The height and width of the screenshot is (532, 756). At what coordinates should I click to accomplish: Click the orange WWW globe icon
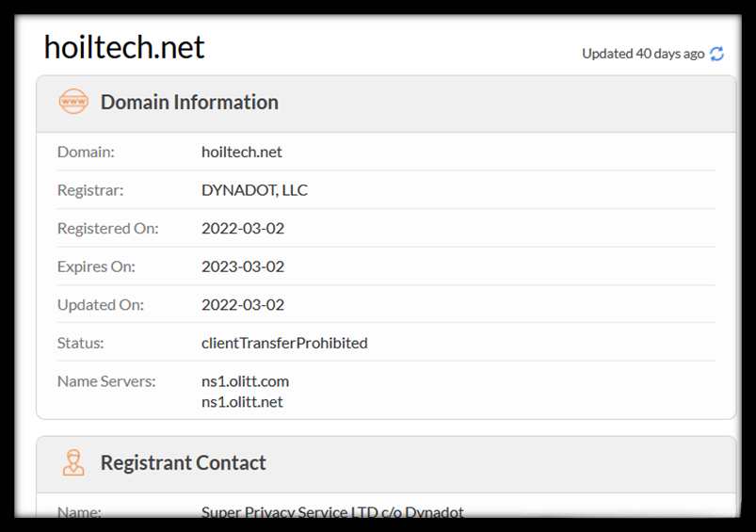(x=73, y=102)
